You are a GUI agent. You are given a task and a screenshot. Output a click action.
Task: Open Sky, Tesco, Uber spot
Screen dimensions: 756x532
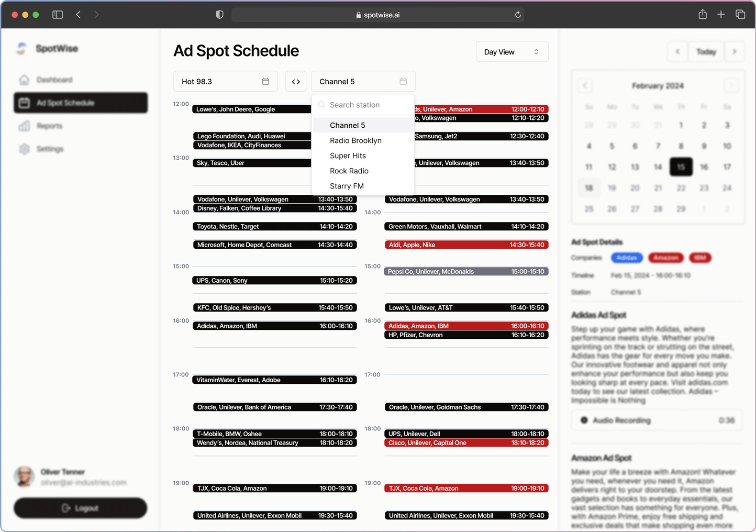tap(252, 163)
